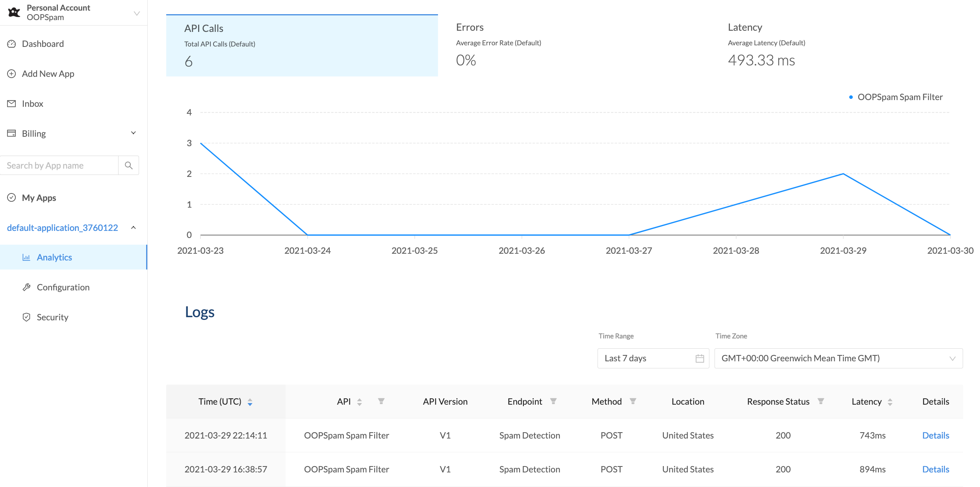Click the Logs section heading
This screenshot has height=487, width=980.
click(200, 312)
